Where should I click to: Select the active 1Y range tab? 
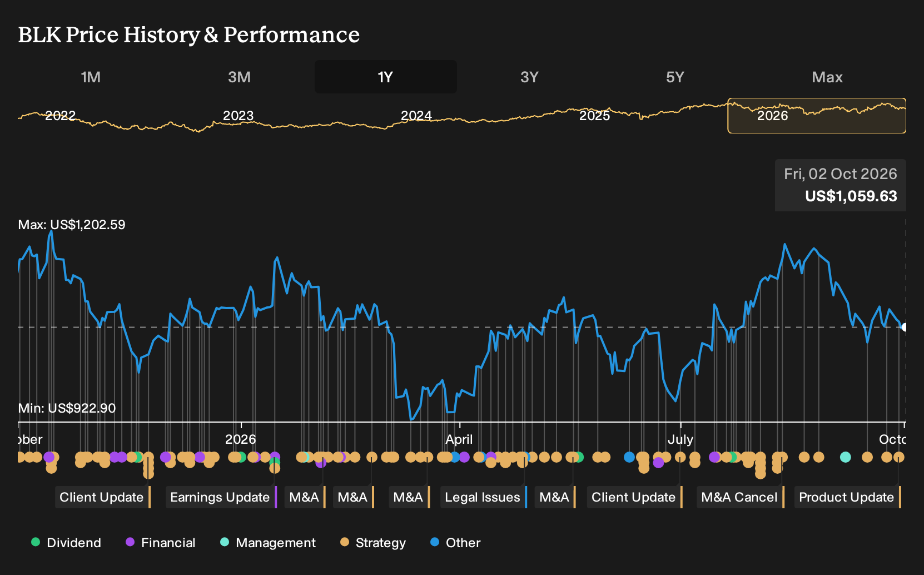(386, 77)
